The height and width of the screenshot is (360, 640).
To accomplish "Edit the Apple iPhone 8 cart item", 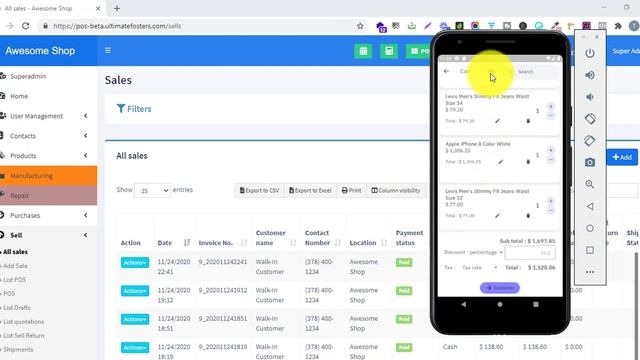I will 500,162.
